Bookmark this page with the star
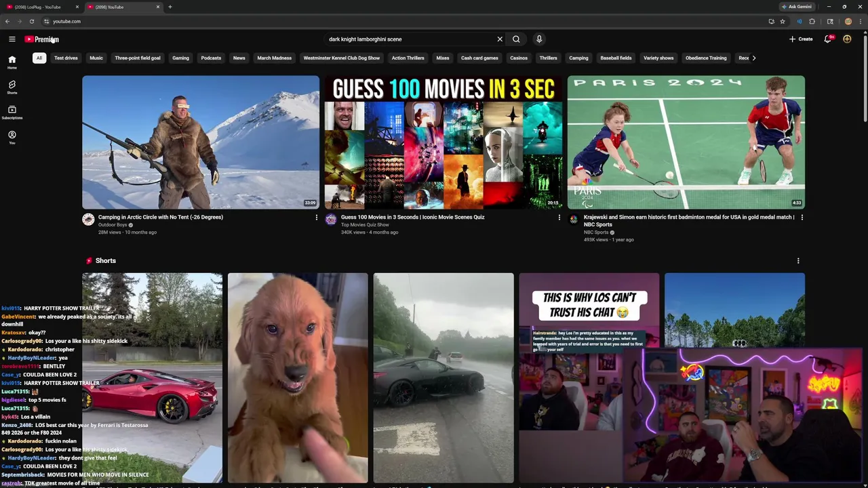The height and width of the screenshot is (488, 868). (x=783, y=21)
